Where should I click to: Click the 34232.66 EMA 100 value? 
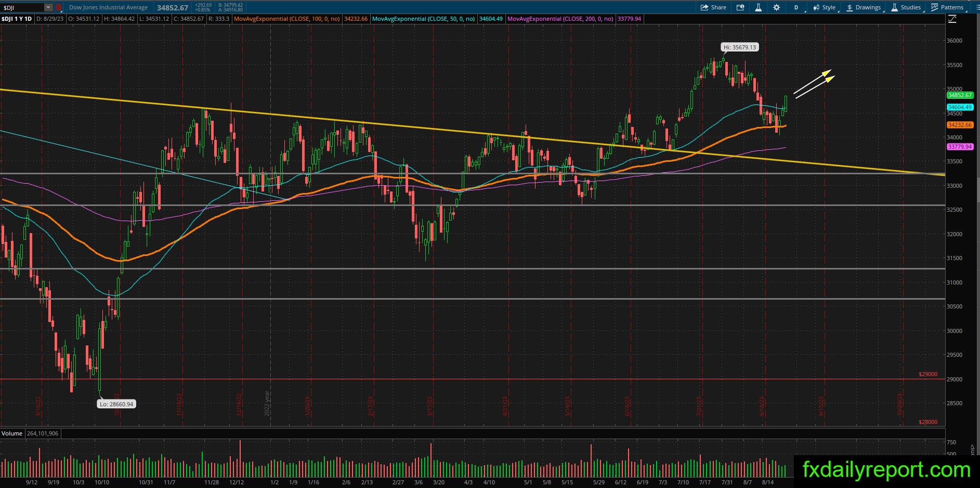(356, 19)
